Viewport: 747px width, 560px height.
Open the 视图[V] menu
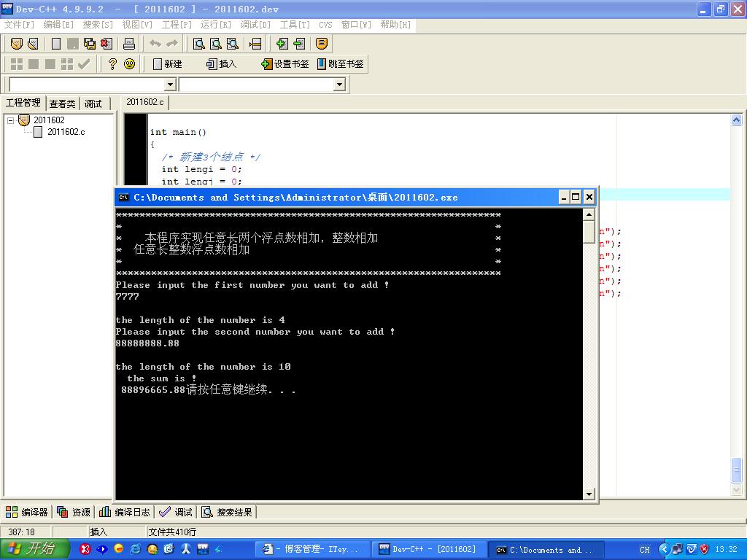coord(137,24)
